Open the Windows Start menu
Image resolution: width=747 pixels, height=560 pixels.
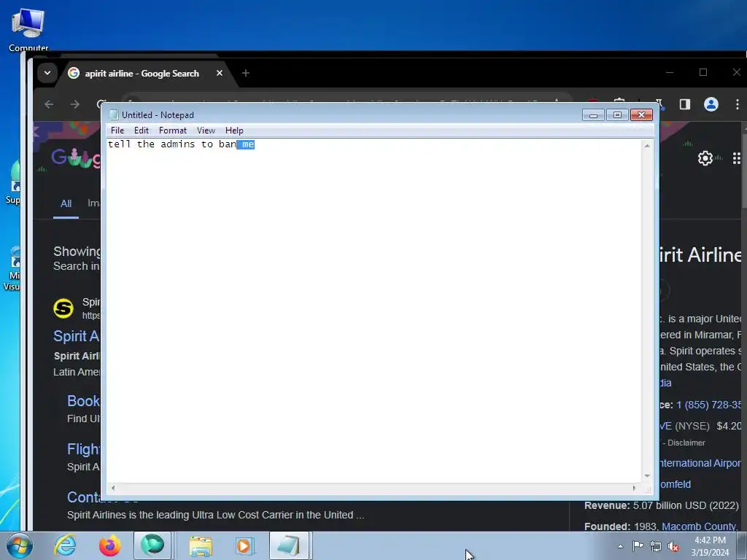tap(20, 545)
